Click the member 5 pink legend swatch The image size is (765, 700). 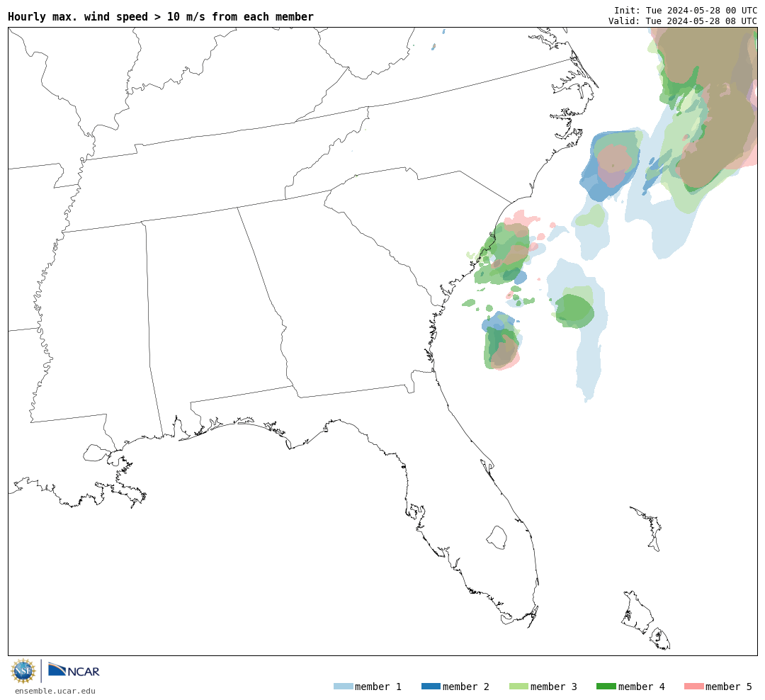693,687
